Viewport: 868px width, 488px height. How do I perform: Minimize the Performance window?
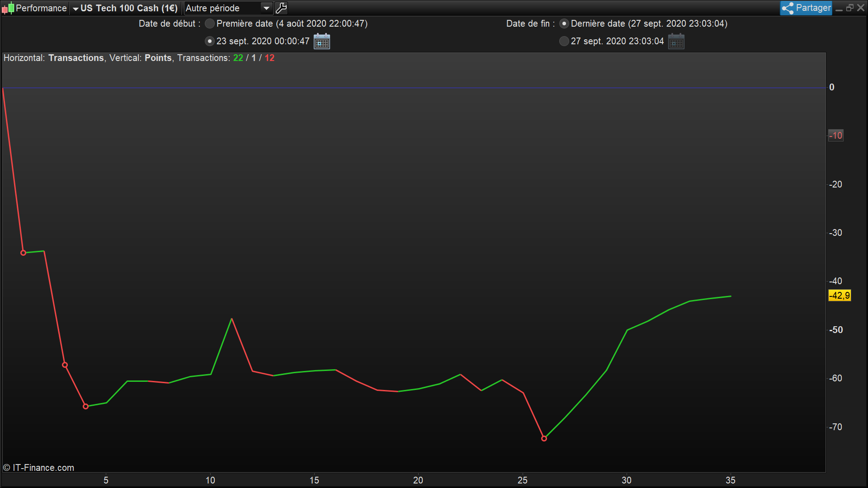pyautogui.click(x=839, y=8)
